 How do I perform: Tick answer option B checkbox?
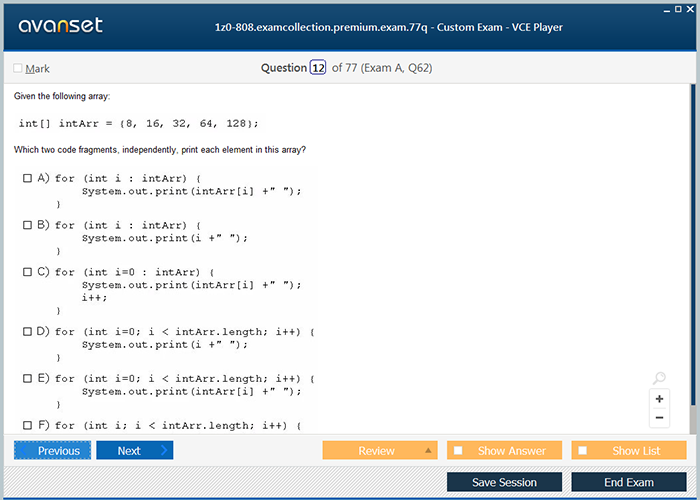(x=28, y=225)
